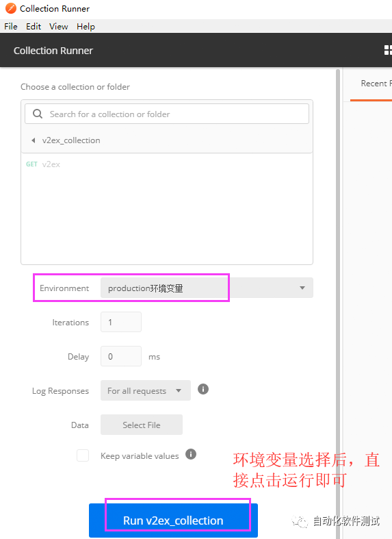This screenshot has height=539, width=392.
Task: Click the v2ex_collection name
Action: (x=71, y=140)
